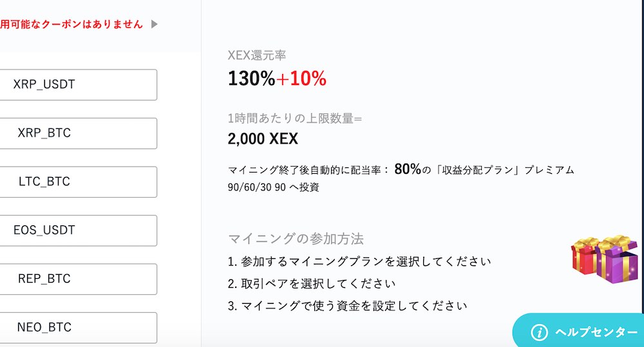Click the ヘルプセンター help button
644x347 pixels.
(578, 331)
